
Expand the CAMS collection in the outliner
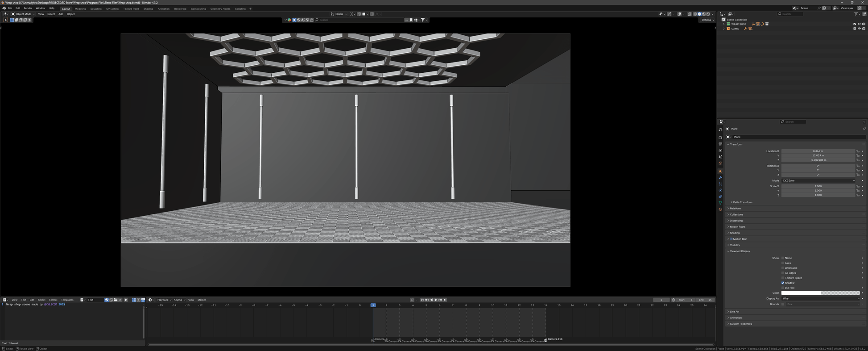tap(723, 29)
